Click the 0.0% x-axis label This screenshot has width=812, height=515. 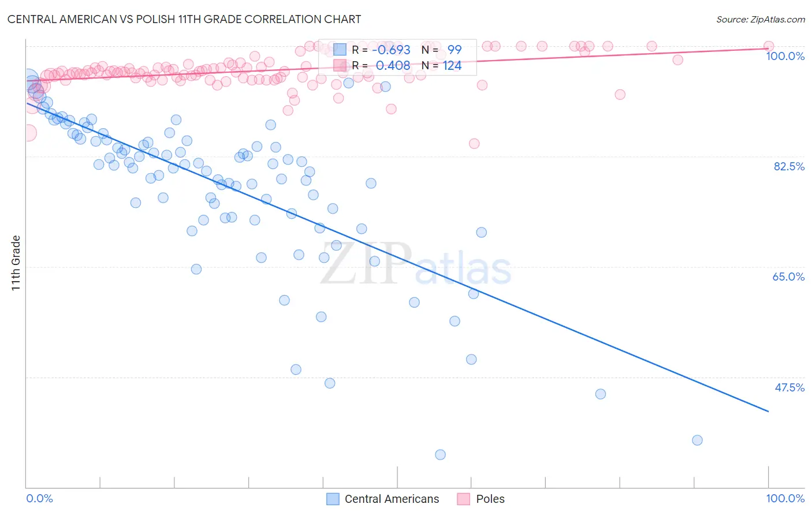(39, 498)
